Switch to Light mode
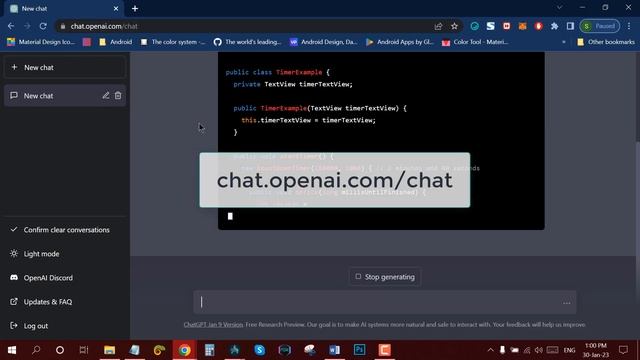The height and width of the screenshot is (360, 640). click(64, 254)
